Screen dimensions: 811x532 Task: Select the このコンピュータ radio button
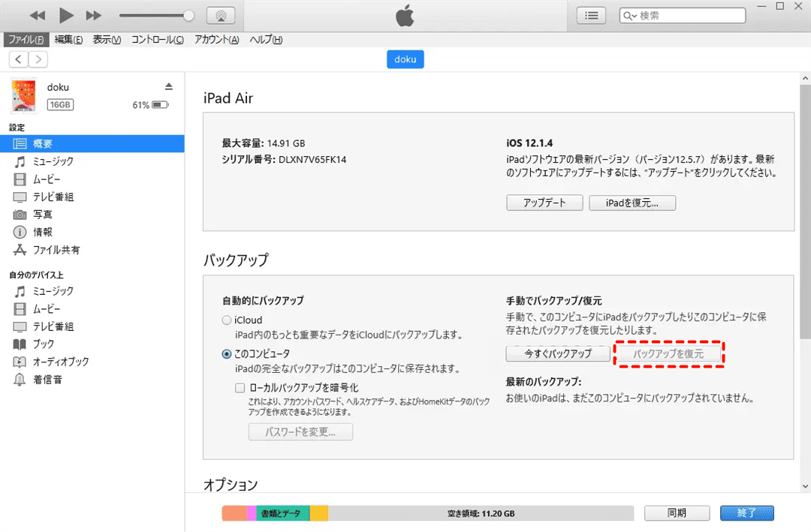point(227,353)
